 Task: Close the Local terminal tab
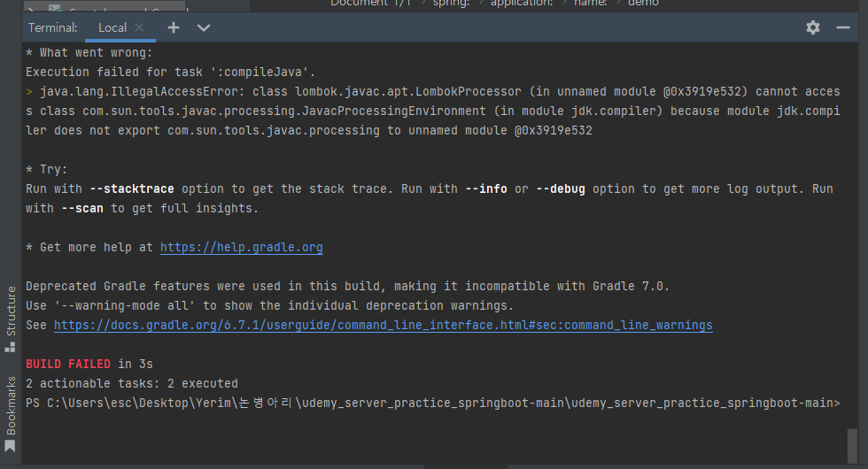point(139,27)
